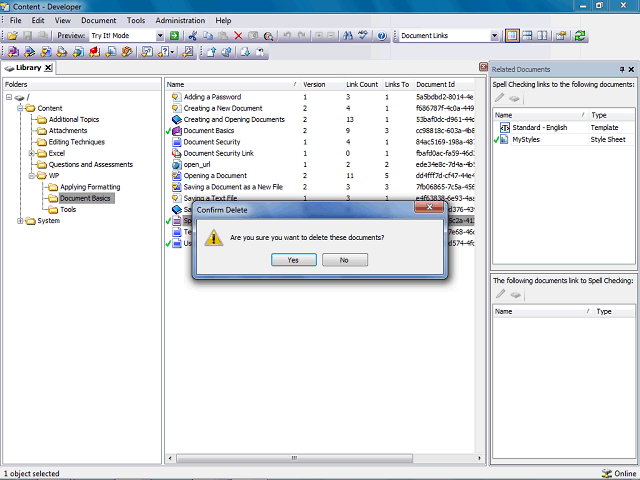
Task: Open the View menu
Action: (62, 20)
